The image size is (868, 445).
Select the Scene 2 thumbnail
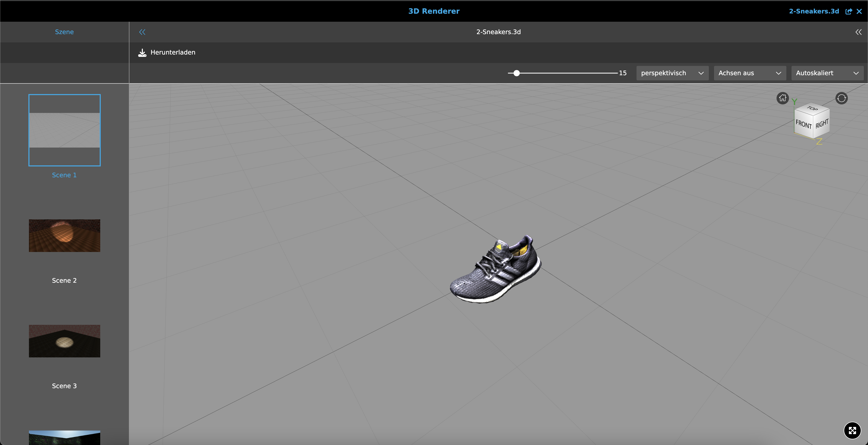tap(64, 236)
